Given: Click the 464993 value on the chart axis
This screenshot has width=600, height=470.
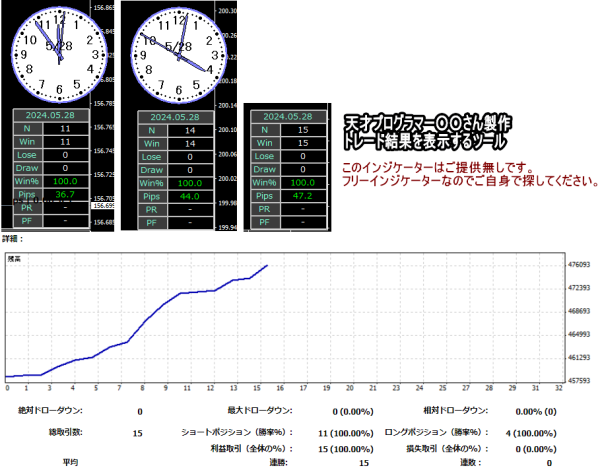Looking at the screenshot, I should tap(579, 335).
